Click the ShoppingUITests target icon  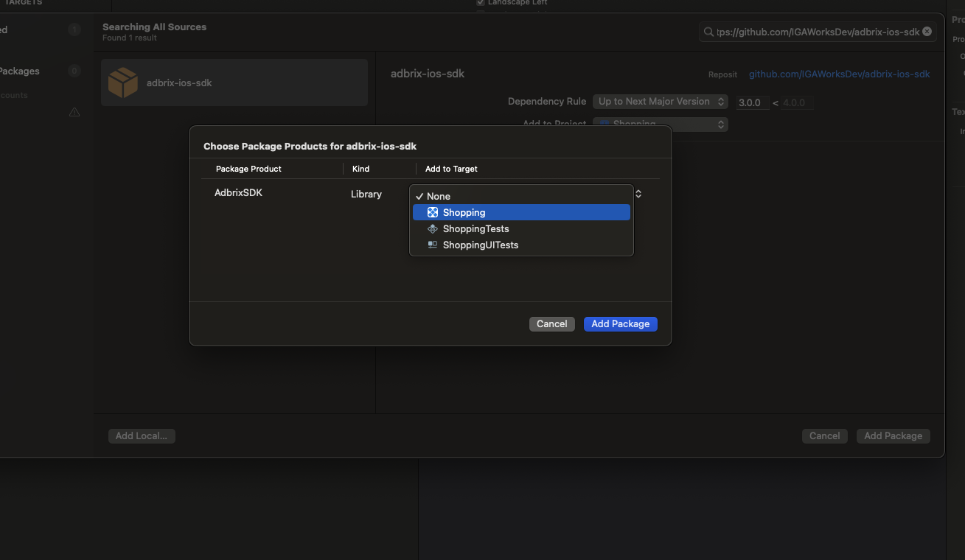433,245
